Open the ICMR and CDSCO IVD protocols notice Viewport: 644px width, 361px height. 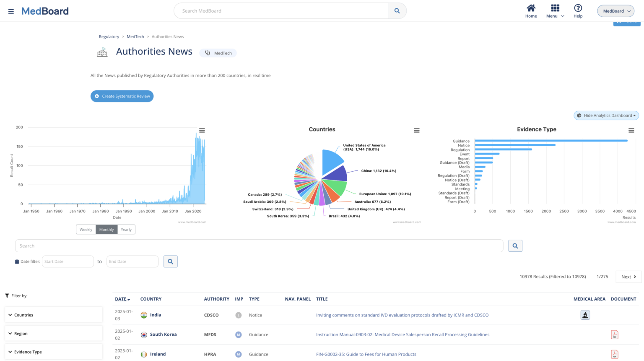pyautogui.click(x=402, y=315)
